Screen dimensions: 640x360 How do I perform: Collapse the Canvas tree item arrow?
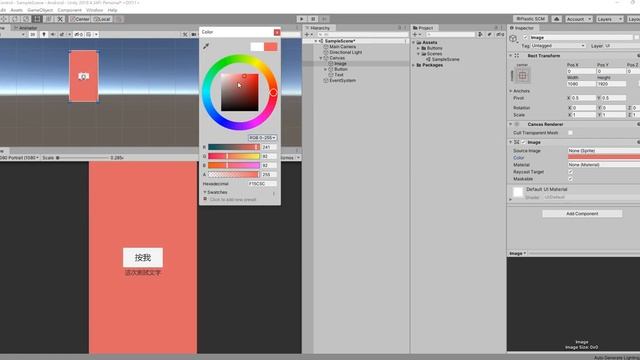tap(321, 58)
